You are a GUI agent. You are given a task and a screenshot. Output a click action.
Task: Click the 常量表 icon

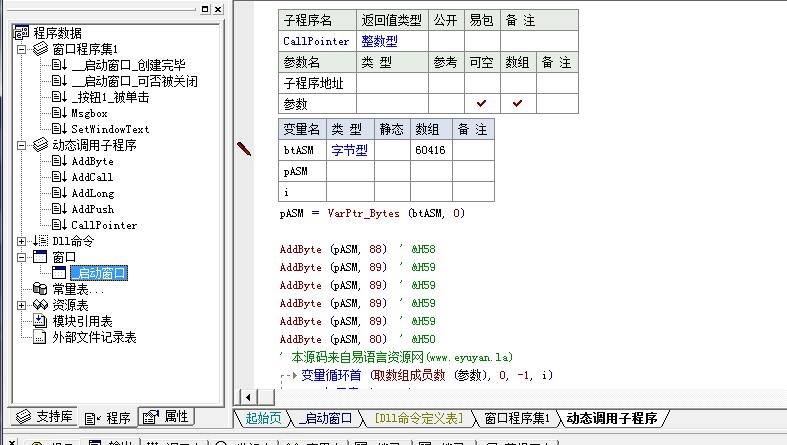[x=40, y=289]
